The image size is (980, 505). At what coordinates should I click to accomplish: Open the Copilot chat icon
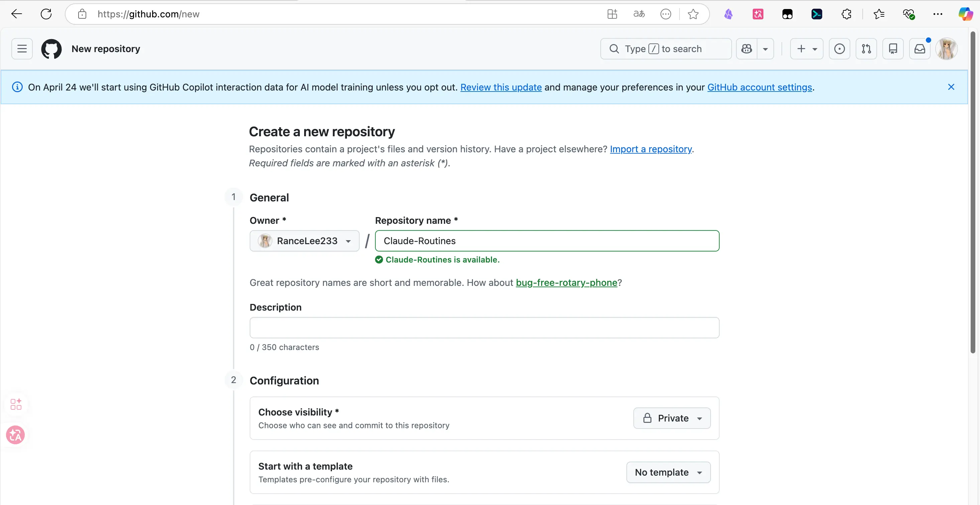tap(746, 49)
